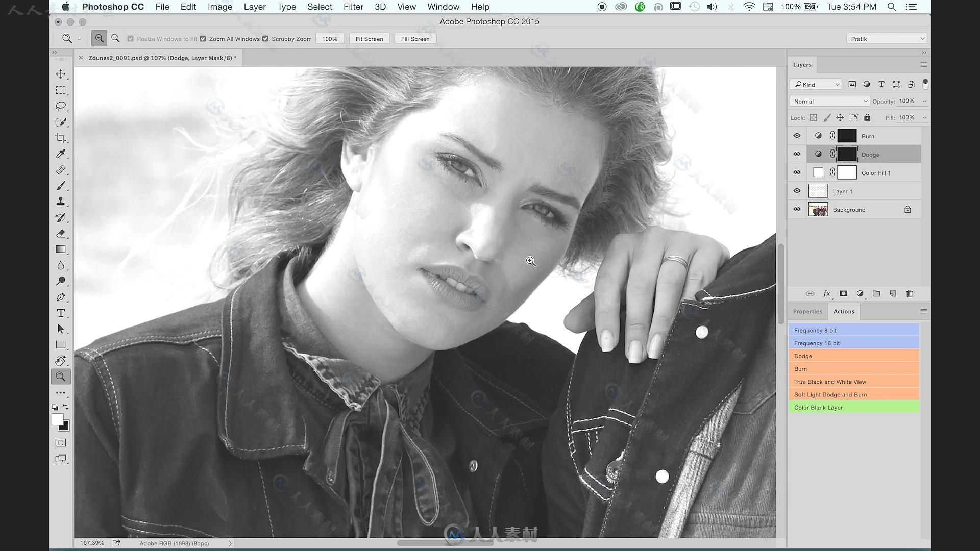Click the Fill Screen button

tap(415, 39)
